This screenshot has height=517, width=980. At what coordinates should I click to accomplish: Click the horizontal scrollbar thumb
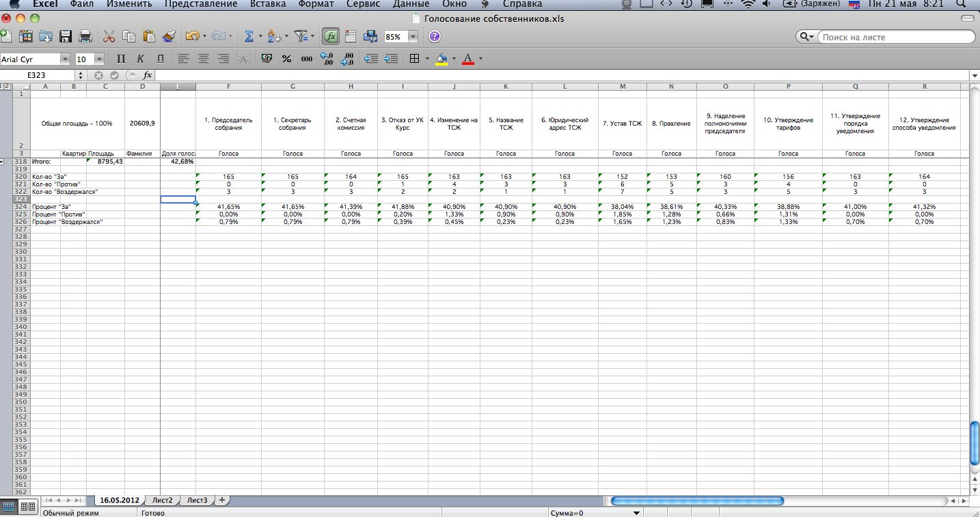coord(697,501)
